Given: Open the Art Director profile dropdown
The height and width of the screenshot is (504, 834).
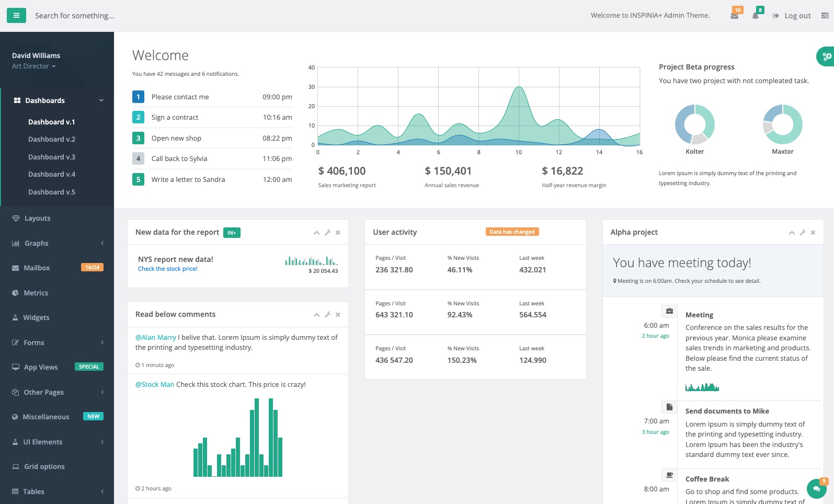Looking at the screenshot, I should point(34,66).
